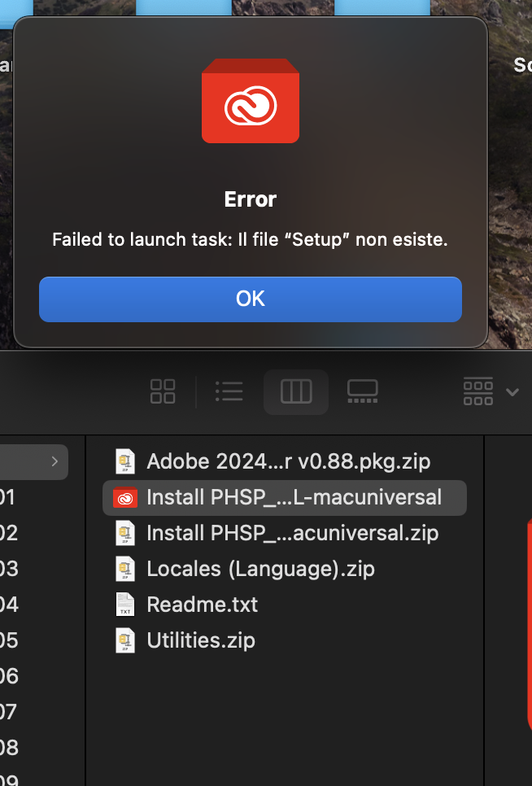Image resolution: width=532 pixels, height=786 pixels.
Task: Select the column view button
Action: (x=296, y=391)
